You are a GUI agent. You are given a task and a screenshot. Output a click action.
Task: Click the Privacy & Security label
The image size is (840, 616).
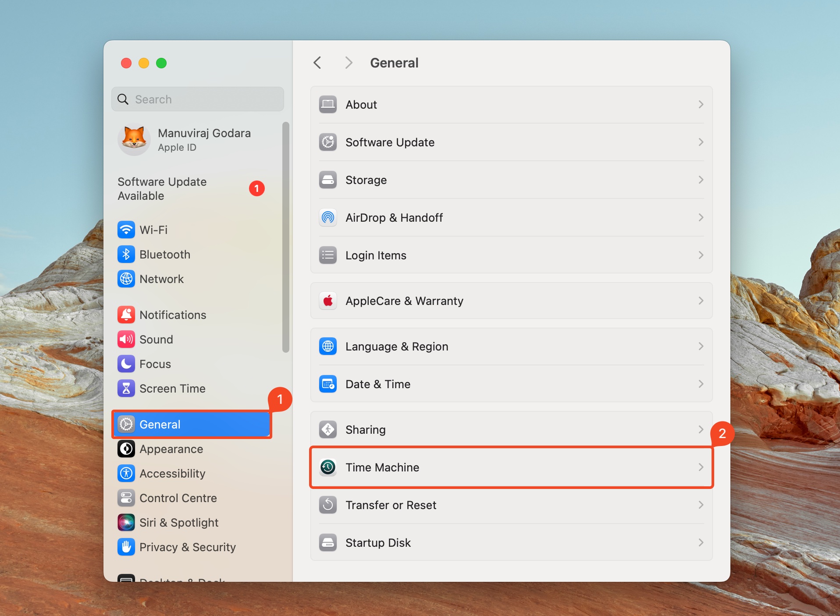(188, 547)
